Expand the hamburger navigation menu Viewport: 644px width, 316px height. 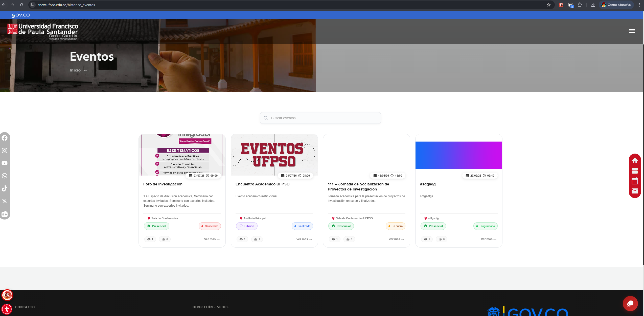(x=632, y=31)
